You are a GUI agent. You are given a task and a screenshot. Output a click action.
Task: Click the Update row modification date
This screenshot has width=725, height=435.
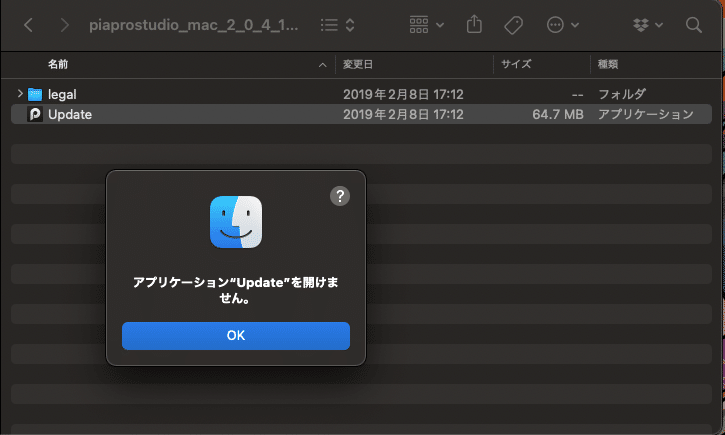click(403, 114)
